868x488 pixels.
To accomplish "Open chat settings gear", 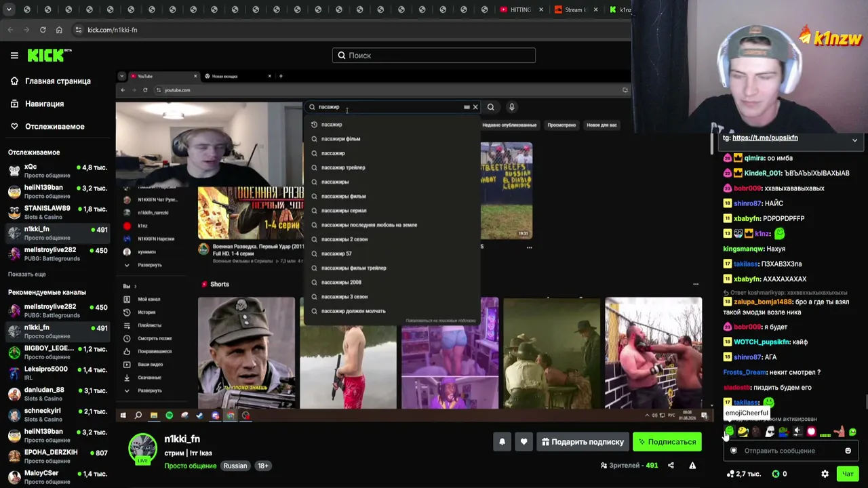I will 825,474.
